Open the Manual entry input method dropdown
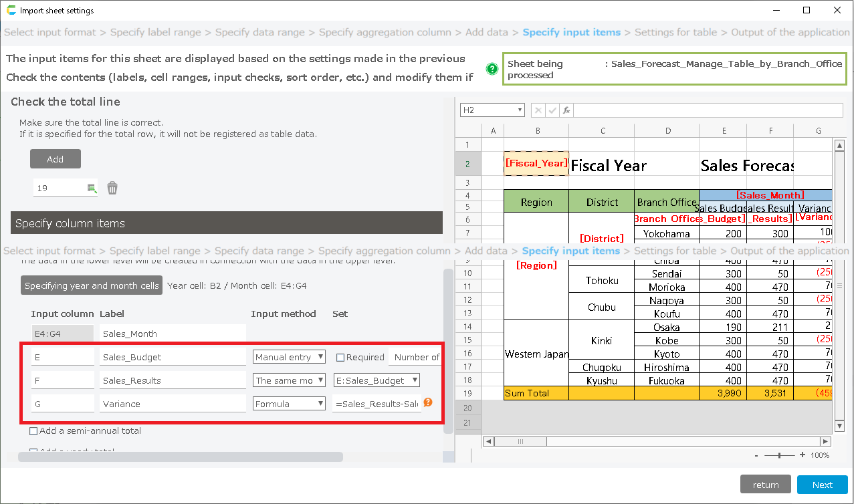The height and width of the screenshot is (504, 854). tap(289, 357)
